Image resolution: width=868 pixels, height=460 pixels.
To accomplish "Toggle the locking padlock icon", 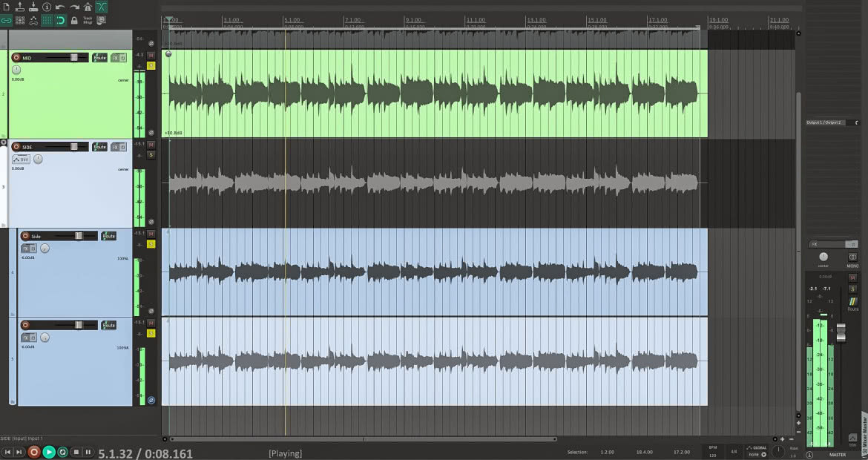I will pyautogui.click(x=74, y=21).
